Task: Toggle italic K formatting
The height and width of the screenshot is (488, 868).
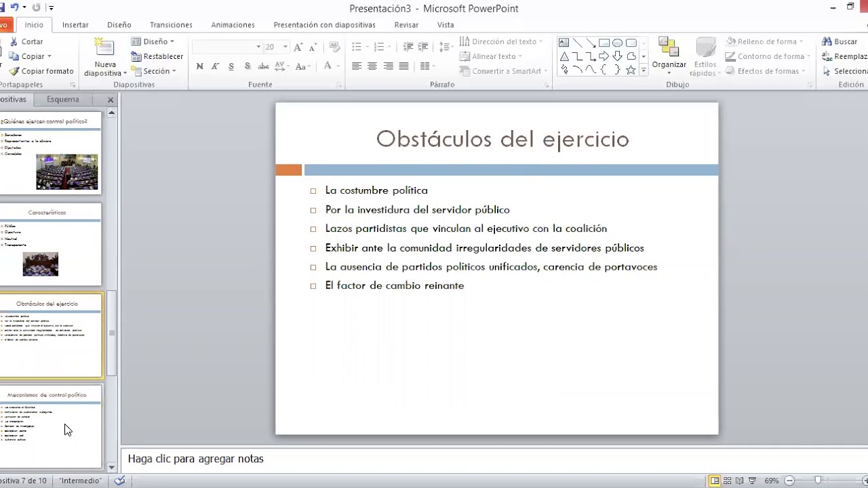Action: coord(215,66)
